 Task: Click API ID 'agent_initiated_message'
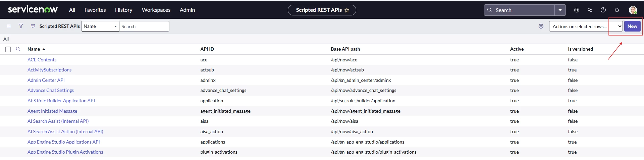coord(225,111)
